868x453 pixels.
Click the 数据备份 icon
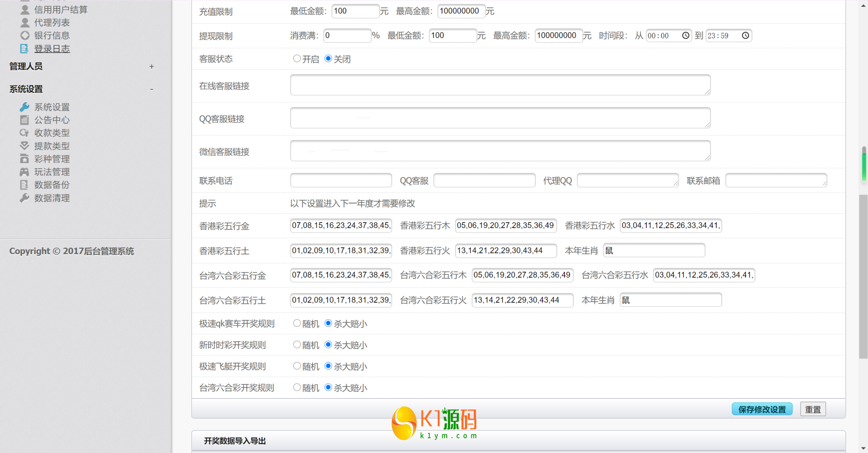tap(25, 185)
